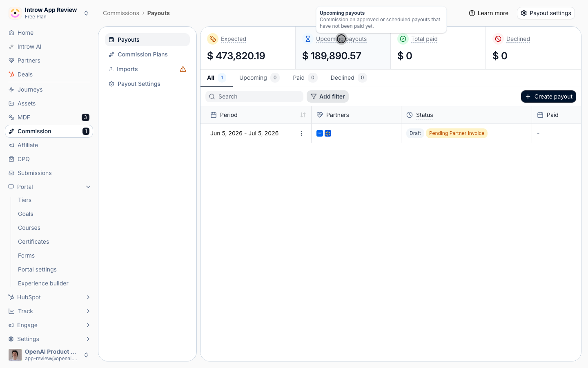Switch to the Upcoming tab
This screenshot has height=368, width=588.
pos(259,78)
